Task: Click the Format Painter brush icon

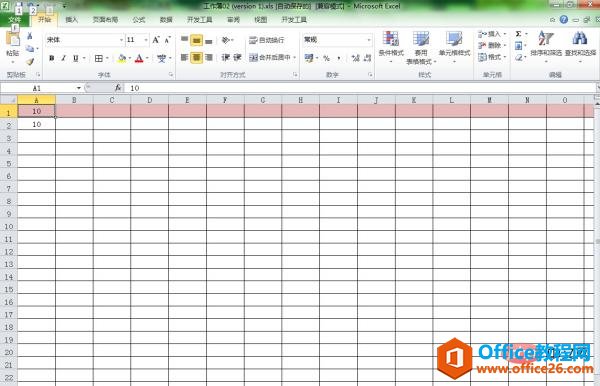Action: 30,61
